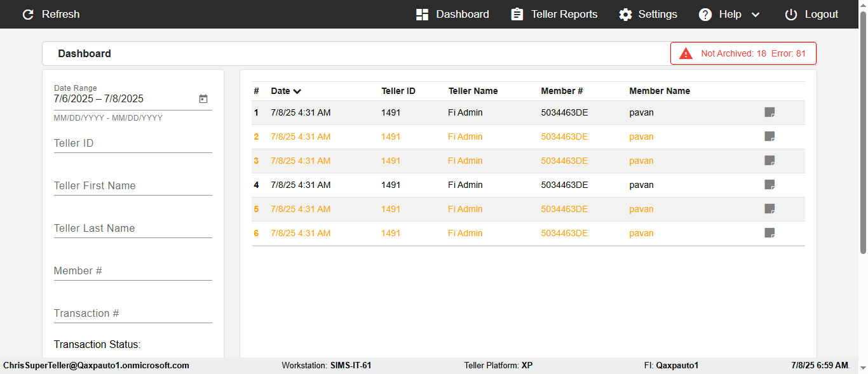Click the # column header
The image size is (868, 374).
coord(256,91)
